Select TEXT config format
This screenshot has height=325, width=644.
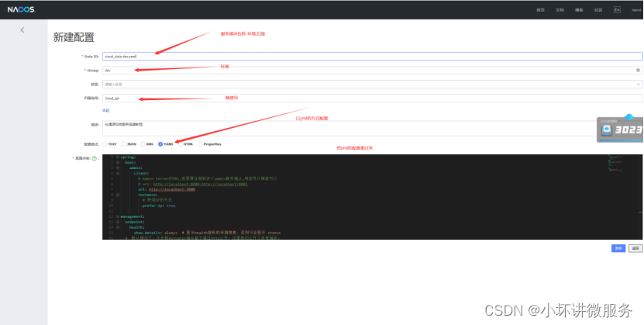click(105, 144)
